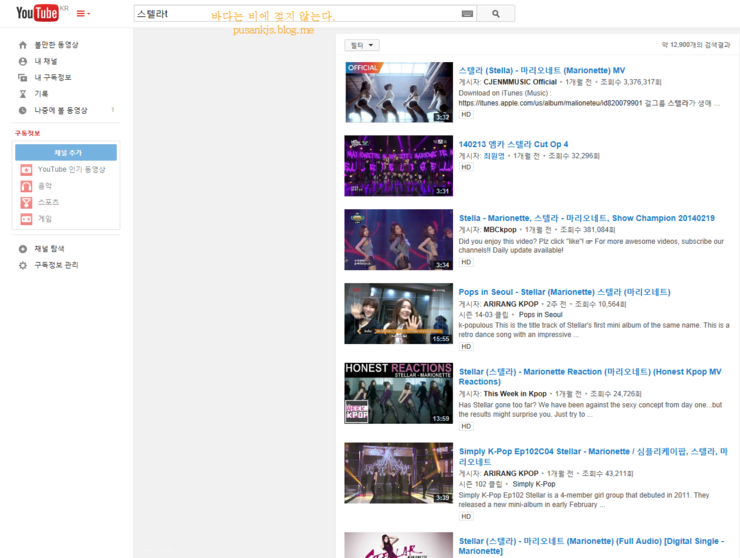Click the 음악 channel icon

pos(26,186)
